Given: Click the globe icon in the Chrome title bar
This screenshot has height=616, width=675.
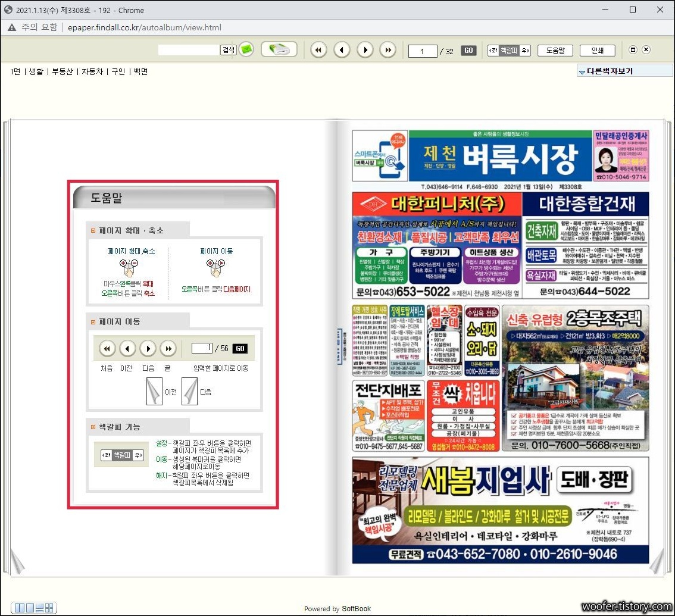Looking at the screenshot, I should pyautogui.click(x=8, y=10).
